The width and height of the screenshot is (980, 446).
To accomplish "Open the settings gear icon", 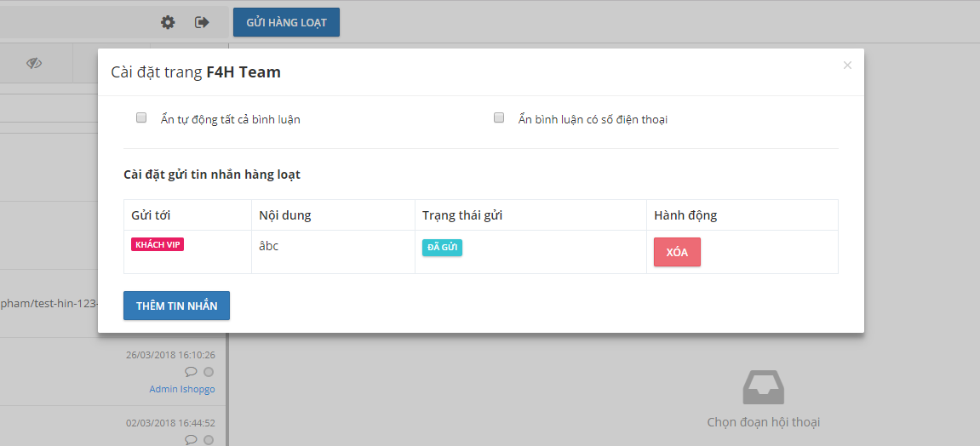I will [x=168, y=22].
